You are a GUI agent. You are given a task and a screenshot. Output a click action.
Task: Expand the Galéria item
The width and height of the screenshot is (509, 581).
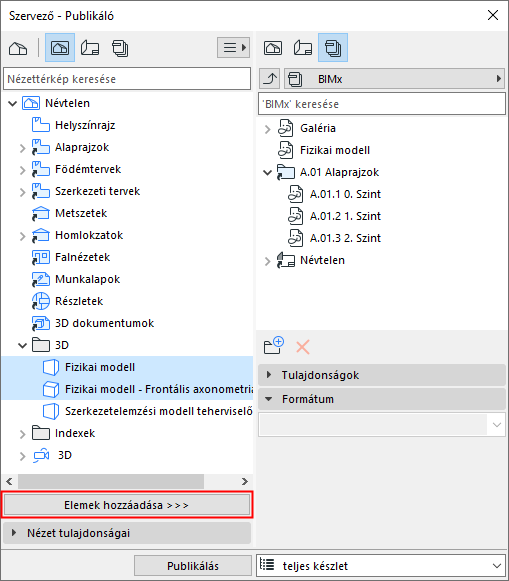pyautogui.click(x=267, y=129)
